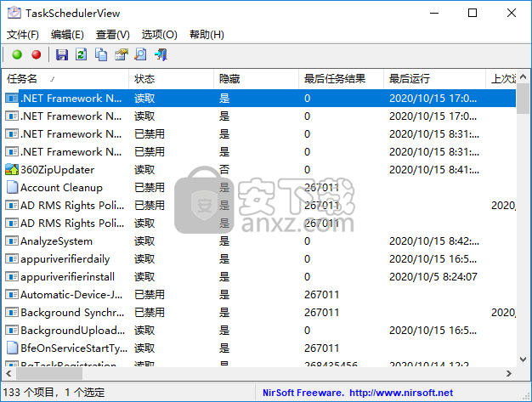
Task: Click the 2020/10/5 8:24:07 last run cell
Action: 433,276
